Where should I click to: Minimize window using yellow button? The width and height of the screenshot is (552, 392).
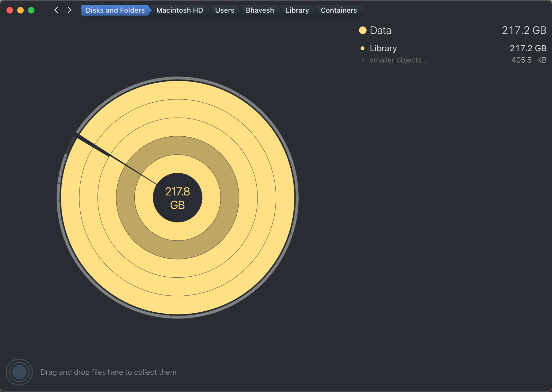pyautogui.click(x=20, y=10)
